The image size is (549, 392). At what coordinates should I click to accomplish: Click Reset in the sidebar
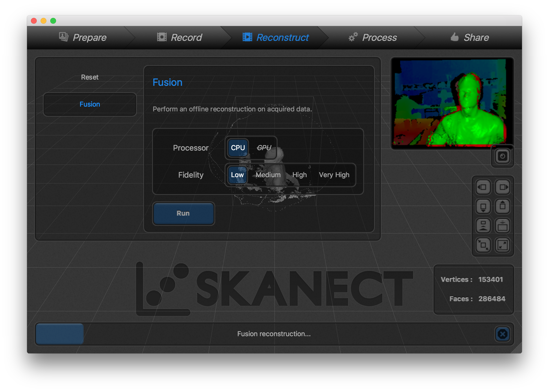89,77
